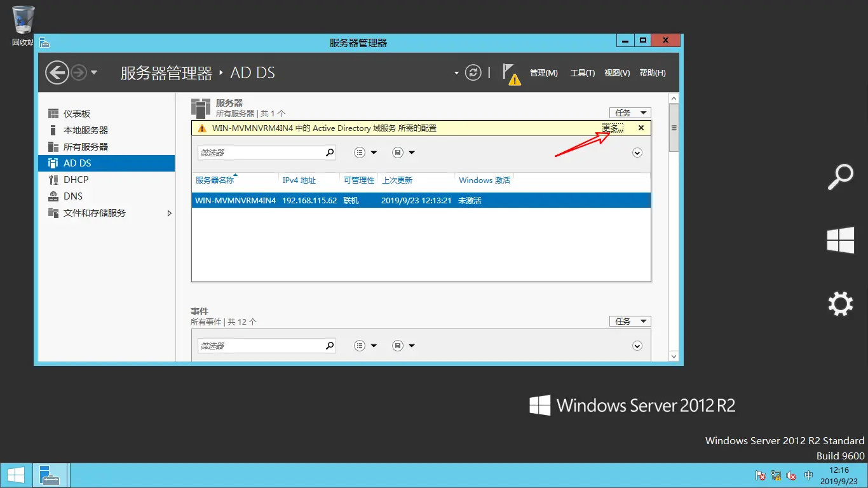Image resolution: width=868 pixels, height=488 pixels.
Task: Click the scrollbar up arrow
Action: point(674,98)
